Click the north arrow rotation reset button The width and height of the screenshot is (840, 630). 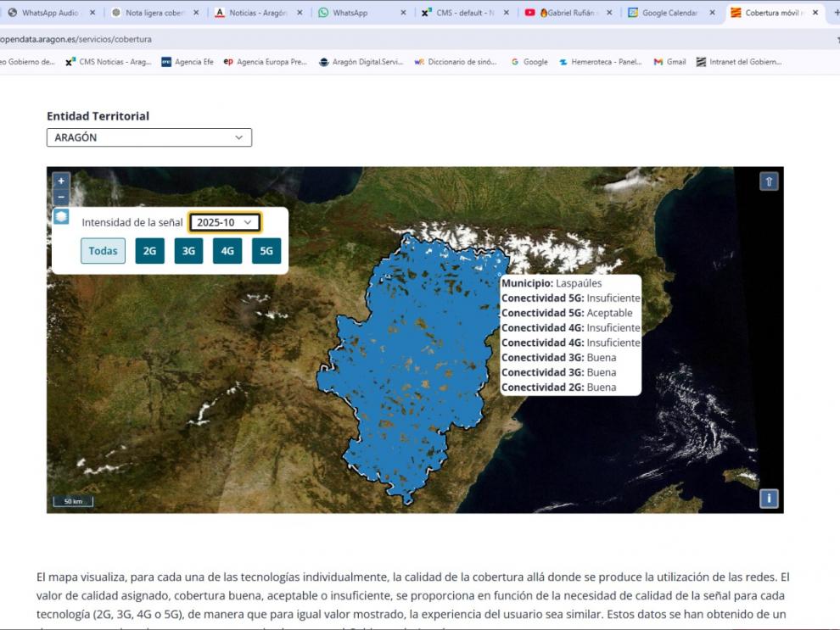click(x=769, y=181)
